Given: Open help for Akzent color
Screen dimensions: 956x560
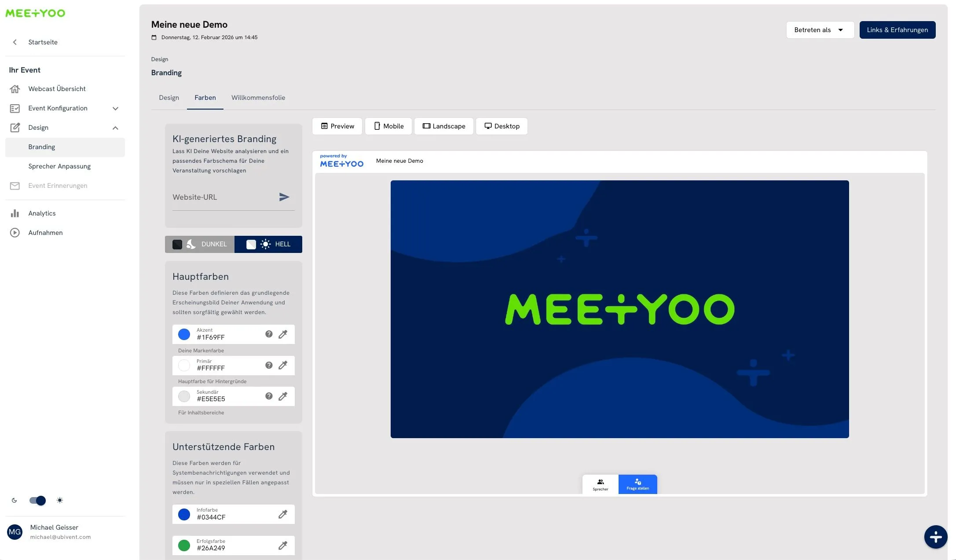Looking at the screenshot, I should click(x=269, y=334).
